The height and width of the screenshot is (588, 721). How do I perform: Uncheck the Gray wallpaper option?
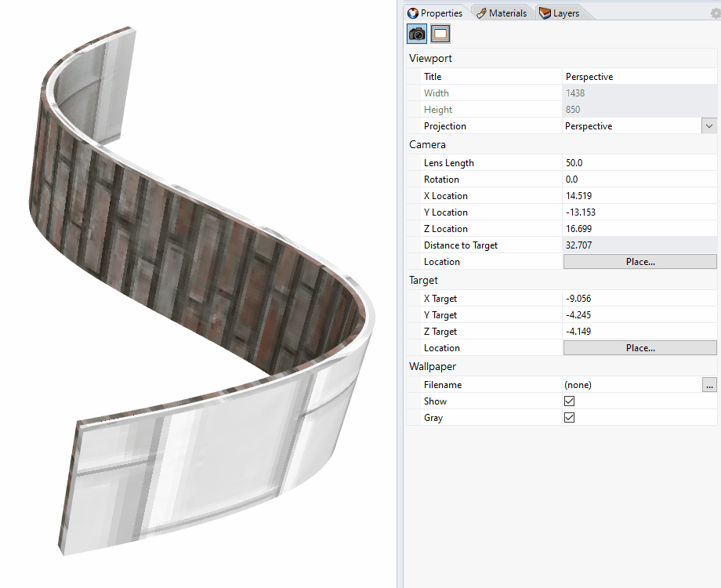click(569, 417)
